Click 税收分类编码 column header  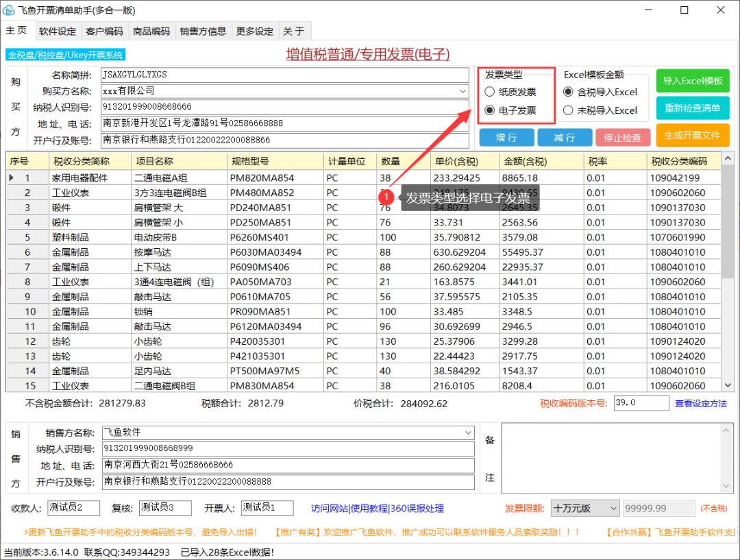coord(684,162)
